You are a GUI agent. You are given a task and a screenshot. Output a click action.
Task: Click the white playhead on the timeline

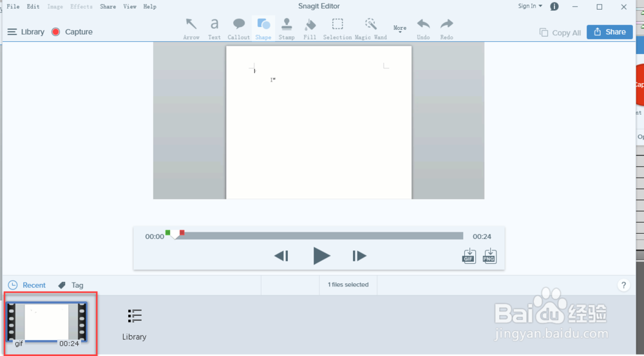[175, 235]
